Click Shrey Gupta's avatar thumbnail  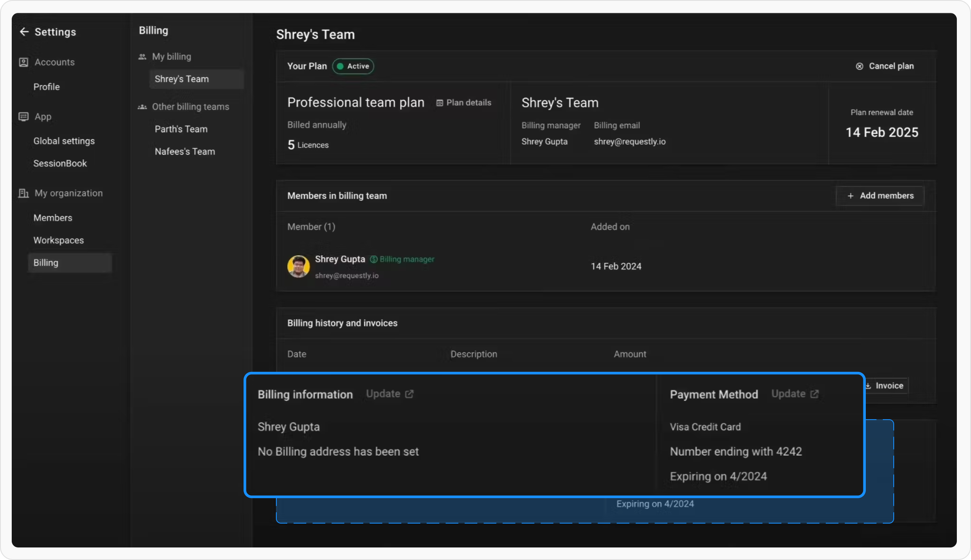tap(298, 266)
